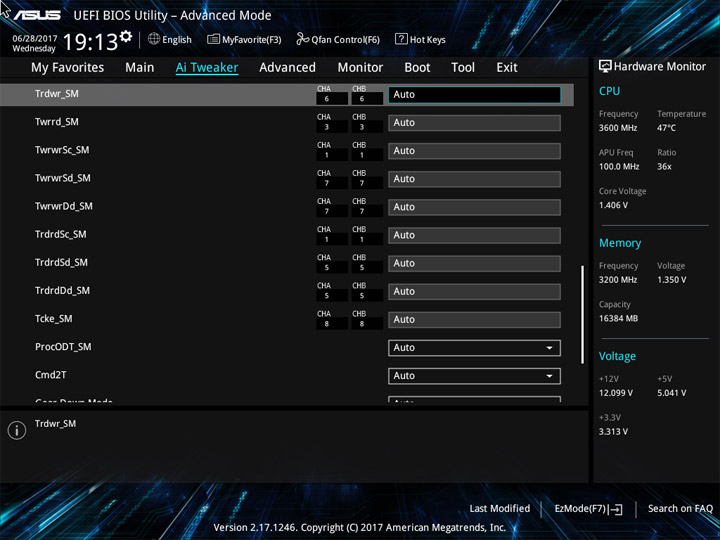Open the Advanced tab
This screenshot has width=720, height=540.
[x=287, y=68]
